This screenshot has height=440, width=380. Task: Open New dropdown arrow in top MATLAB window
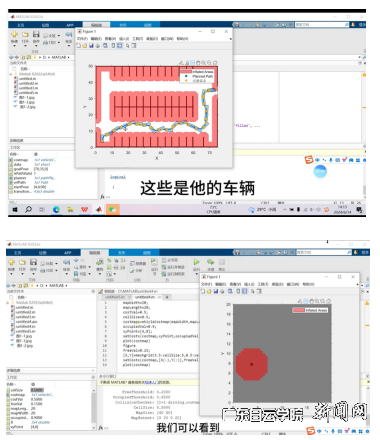click(14, 46)
